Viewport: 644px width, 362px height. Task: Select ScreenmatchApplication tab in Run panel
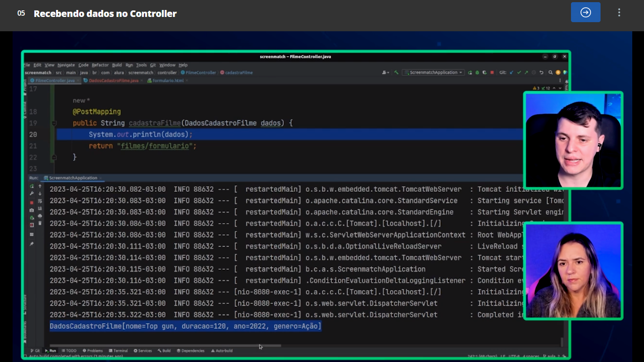click(x=73, y=178)
